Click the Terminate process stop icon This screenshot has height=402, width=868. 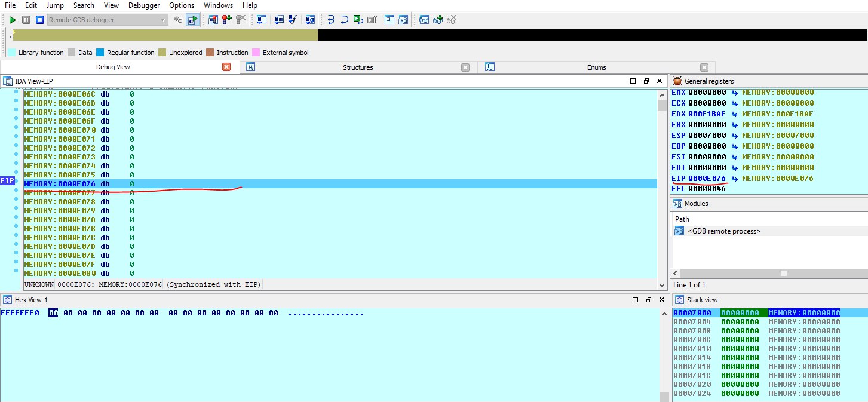pos(39,20)
